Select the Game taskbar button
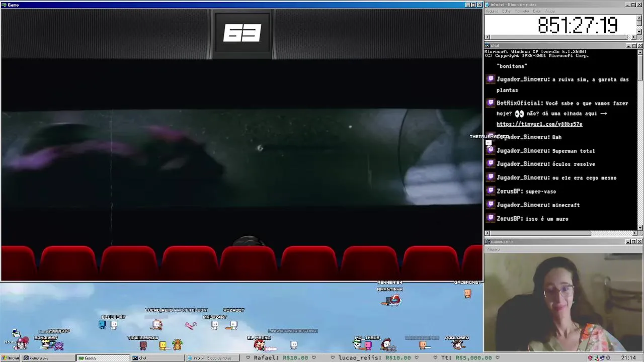 coord(103,358)
